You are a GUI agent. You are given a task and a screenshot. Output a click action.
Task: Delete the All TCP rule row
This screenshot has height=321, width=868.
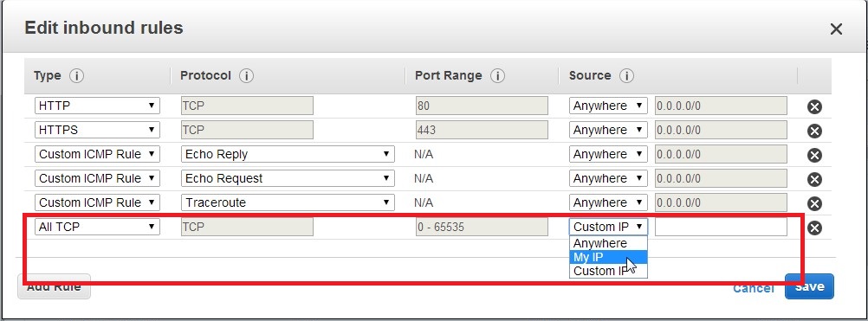[814, 228]
